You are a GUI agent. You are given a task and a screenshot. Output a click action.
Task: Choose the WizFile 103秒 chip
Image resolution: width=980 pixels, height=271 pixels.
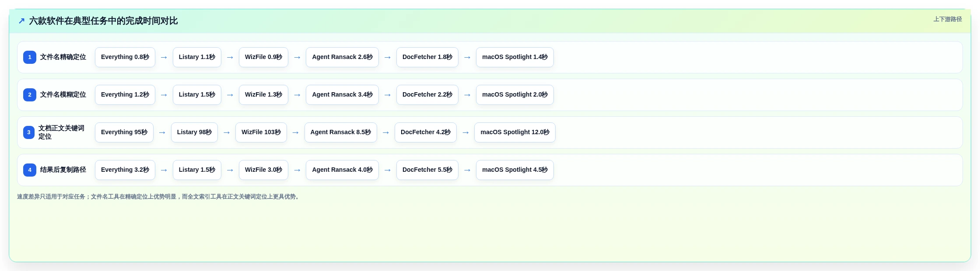coord(261,132)
